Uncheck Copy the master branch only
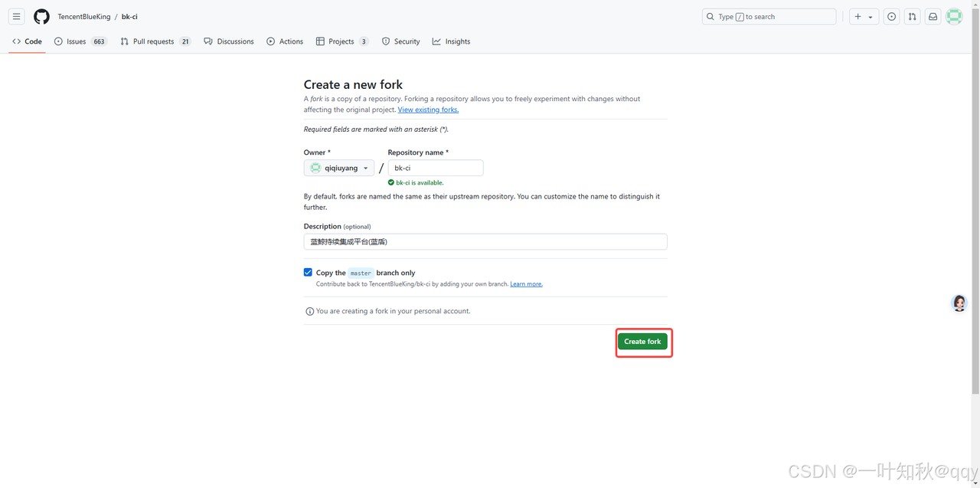 click(x=308, y=272)
